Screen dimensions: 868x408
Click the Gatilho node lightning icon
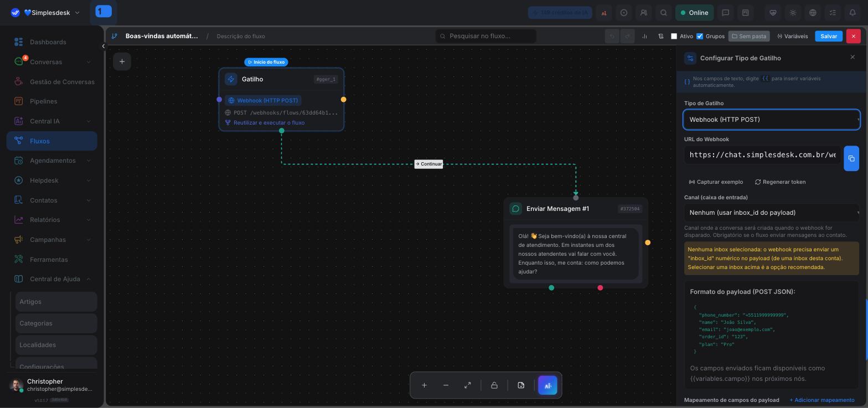click(x=231, y=79)
